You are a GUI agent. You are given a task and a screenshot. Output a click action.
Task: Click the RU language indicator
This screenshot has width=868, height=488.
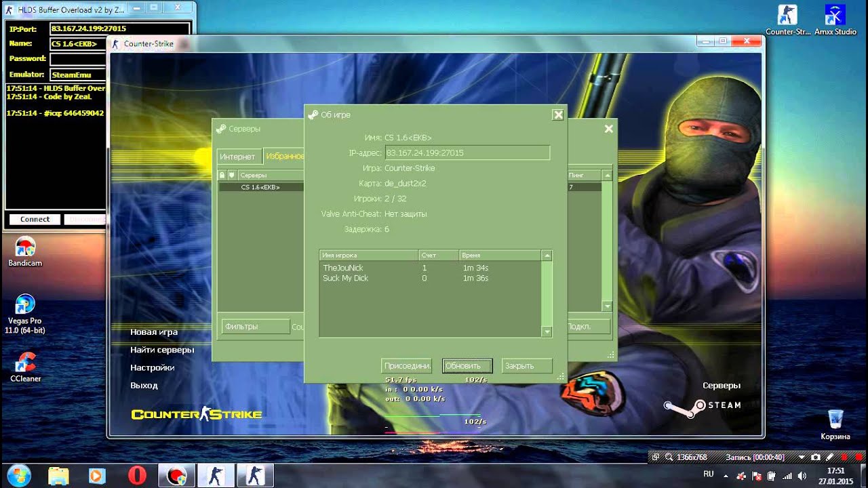[709, 474]
